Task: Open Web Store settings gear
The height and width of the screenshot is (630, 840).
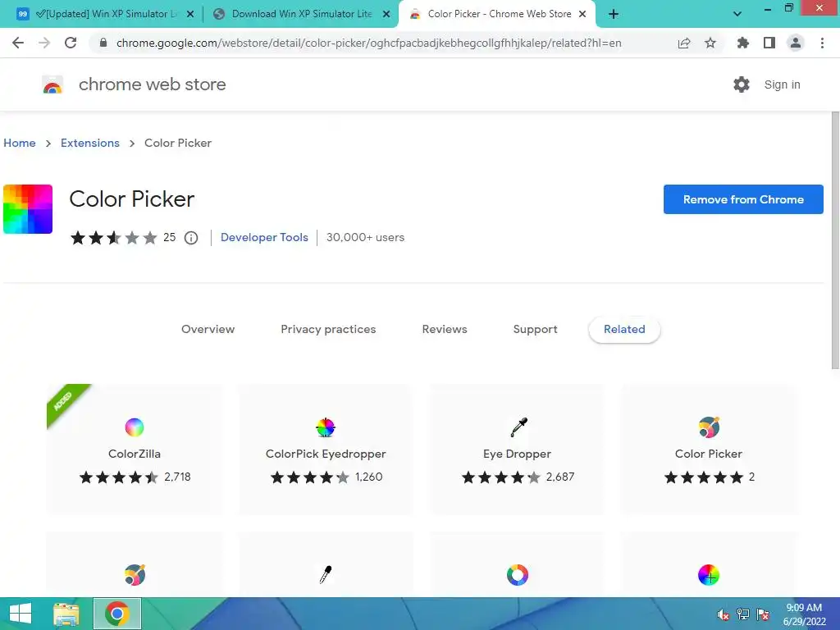Action: [x=742, y=84]
